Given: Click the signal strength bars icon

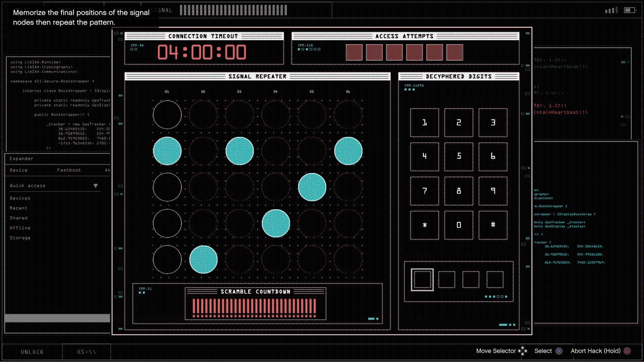Looking at the screenshot, I should click(611, 11).
